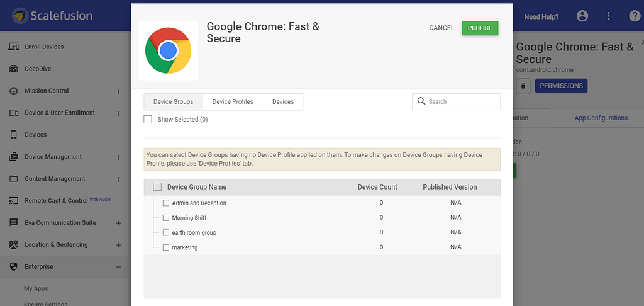Click the PERMISSIONS button

(x=561, y=86)
